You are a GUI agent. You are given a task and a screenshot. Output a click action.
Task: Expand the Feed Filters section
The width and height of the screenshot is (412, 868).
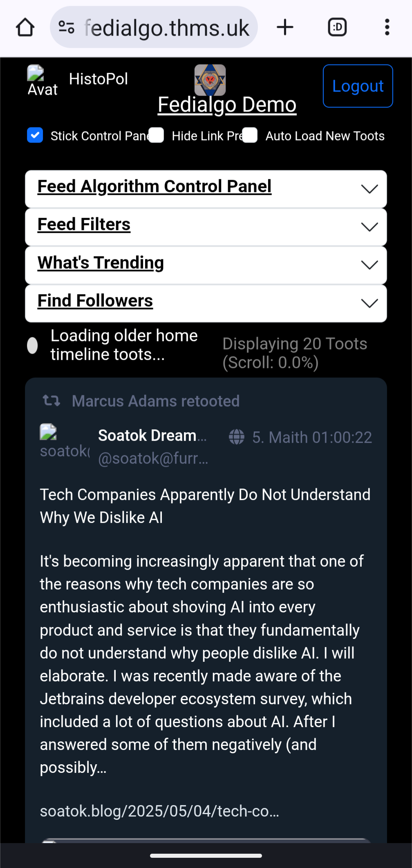coord(206,227)
